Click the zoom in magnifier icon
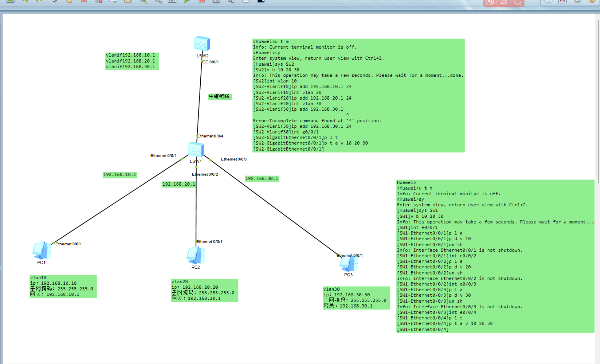 tap(143, 1)
